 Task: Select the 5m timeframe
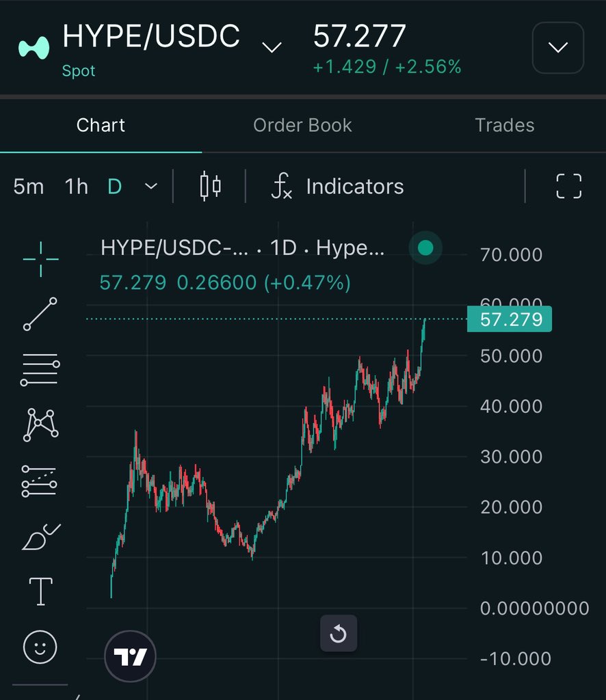[29, 187]
